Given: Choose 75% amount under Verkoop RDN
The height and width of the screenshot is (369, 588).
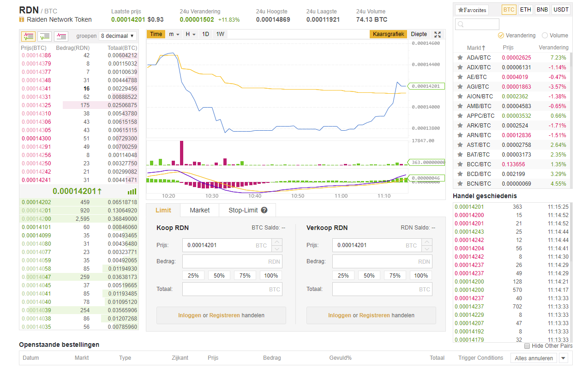Looking at the screenshot, I should click(395, 276).
